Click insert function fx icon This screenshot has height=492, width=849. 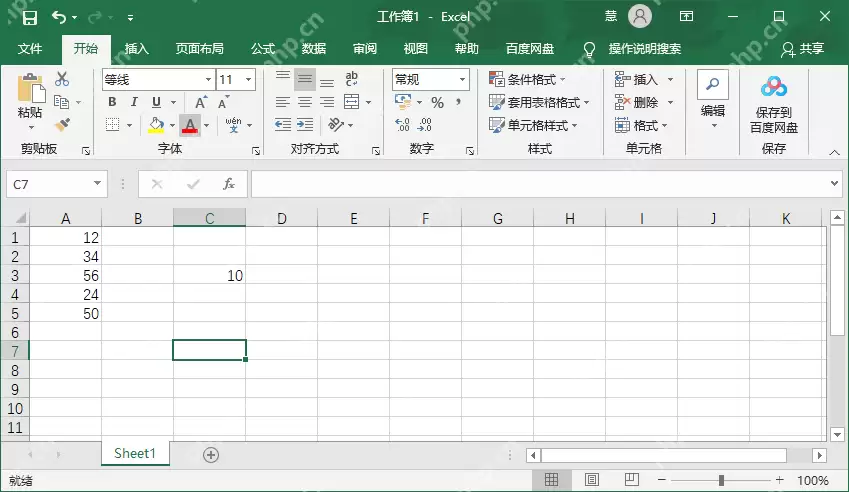click(x=229, y=184)
